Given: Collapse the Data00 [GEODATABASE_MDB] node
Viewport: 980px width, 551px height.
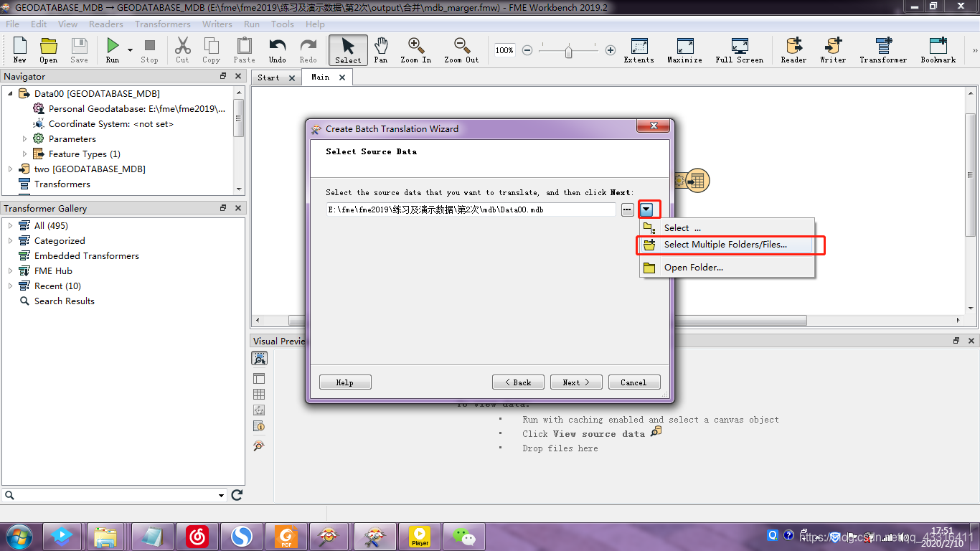Looking at the screenshot, I should click(10, 93).
